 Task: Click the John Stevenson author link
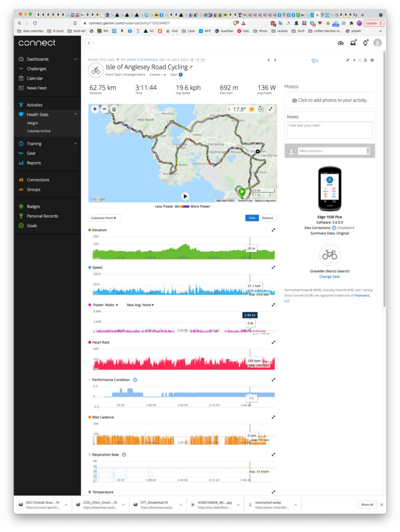tap(142, 60)
